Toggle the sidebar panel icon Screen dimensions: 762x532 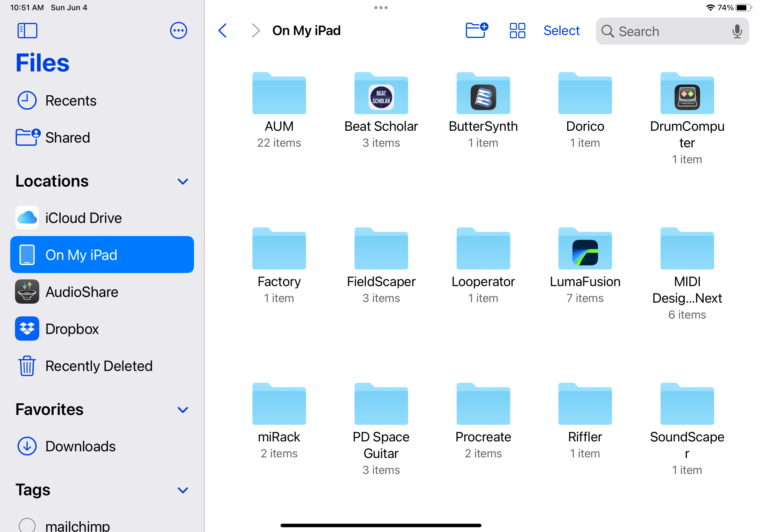click(27, 31)
